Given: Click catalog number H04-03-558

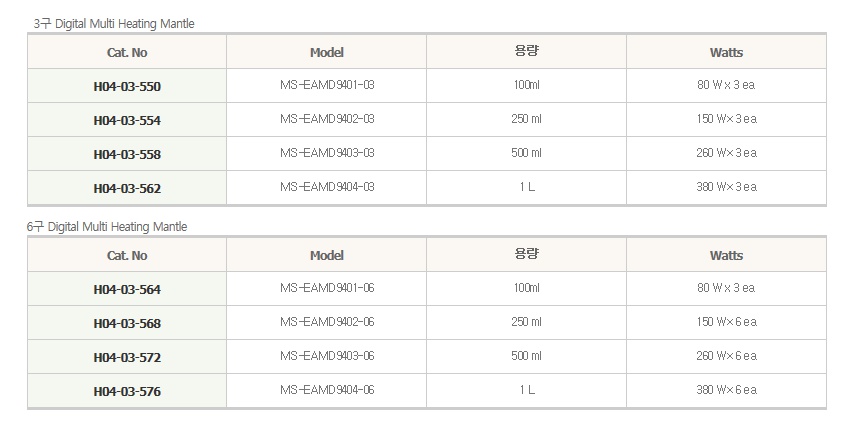Looking at the screenshot, I should tap(127, 154).
